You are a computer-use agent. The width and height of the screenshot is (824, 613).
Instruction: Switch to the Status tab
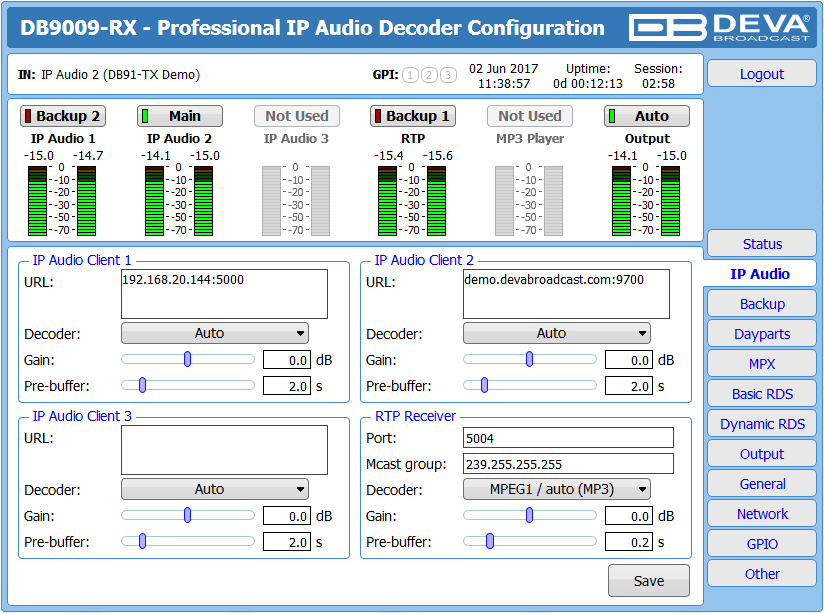point(761,243)
